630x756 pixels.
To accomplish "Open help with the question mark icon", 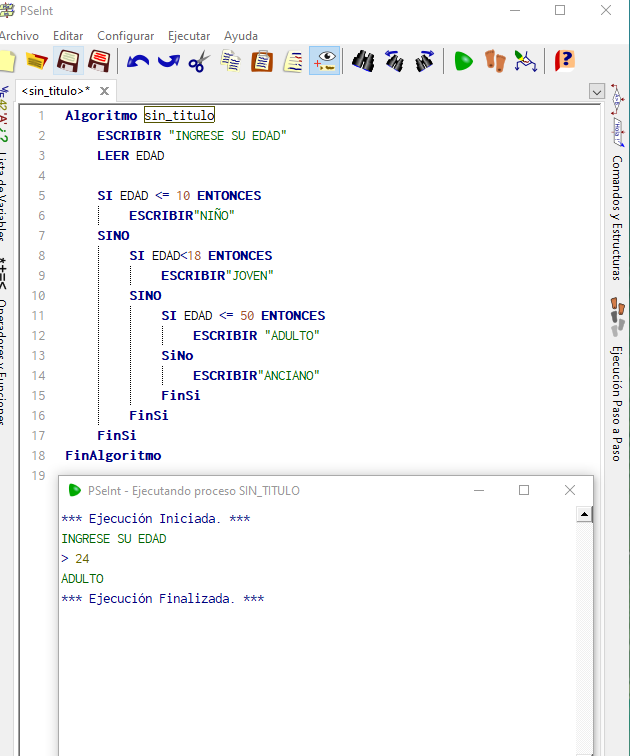I will (x=564, y=61).
